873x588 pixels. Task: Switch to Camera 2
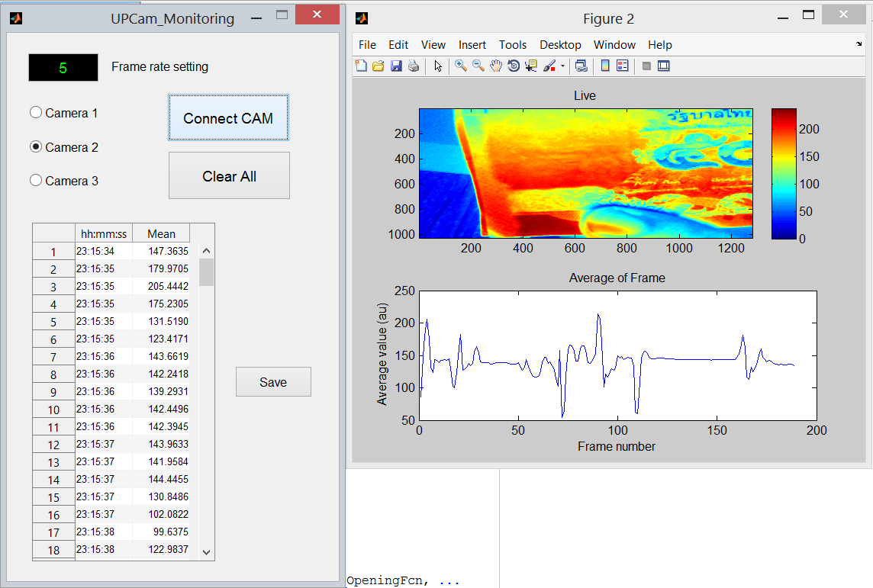[x=35, y=146]
